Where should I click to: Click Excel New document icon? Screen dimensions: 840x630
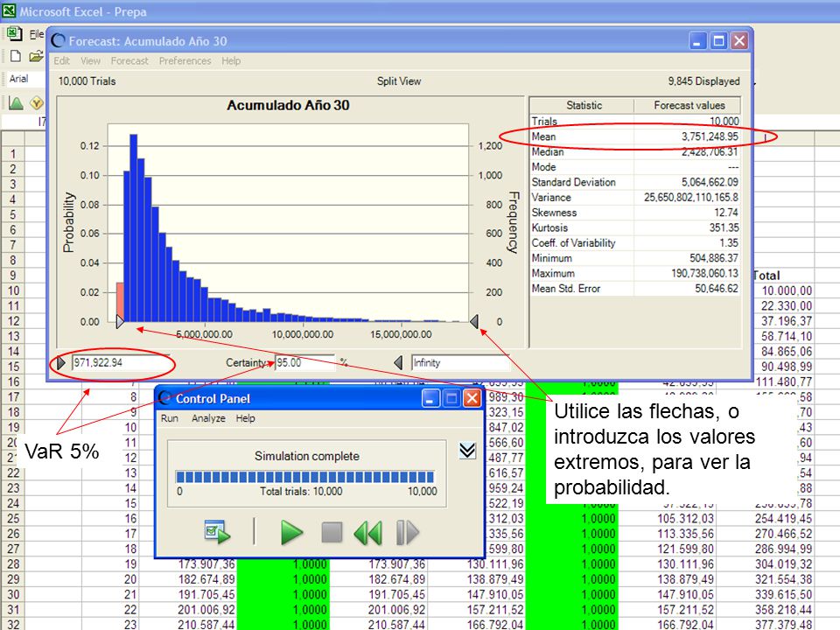tap(16, 56)
